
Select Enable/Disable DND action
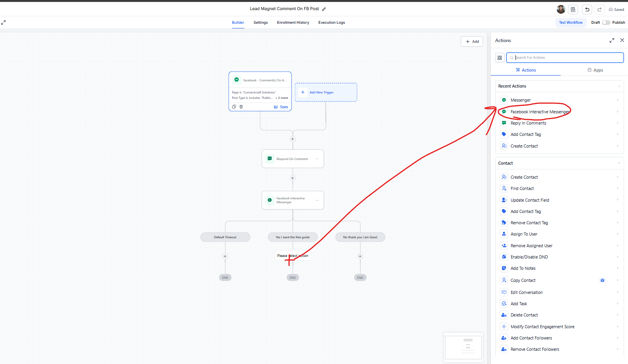point(559,257)
